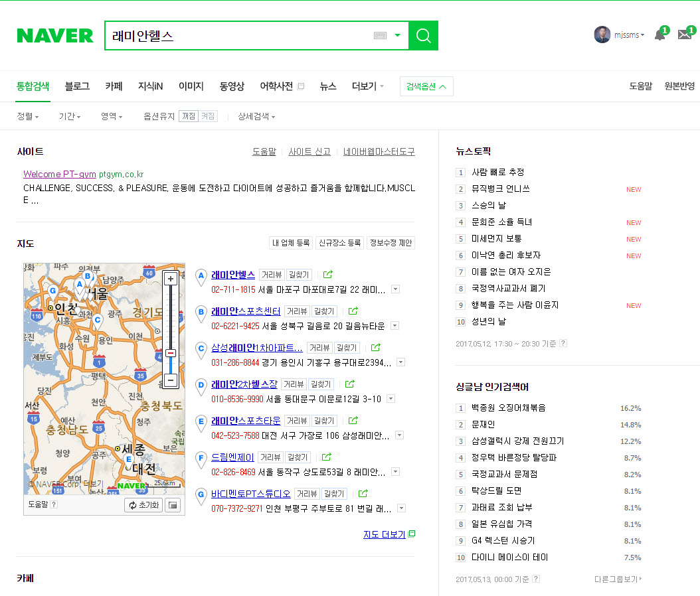Set 옵션유지 toggle to 켜짐

(x=208, y=116)
